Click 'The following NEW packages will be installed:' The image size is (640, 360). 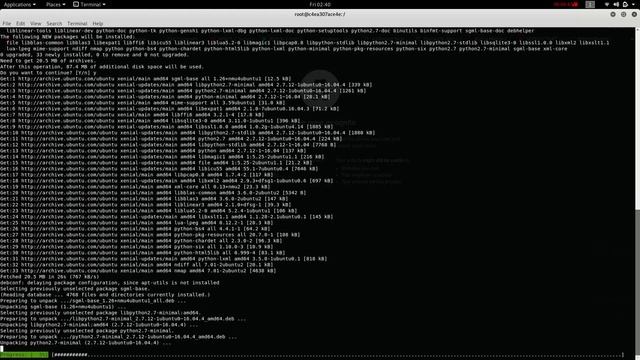click(67, 37)
